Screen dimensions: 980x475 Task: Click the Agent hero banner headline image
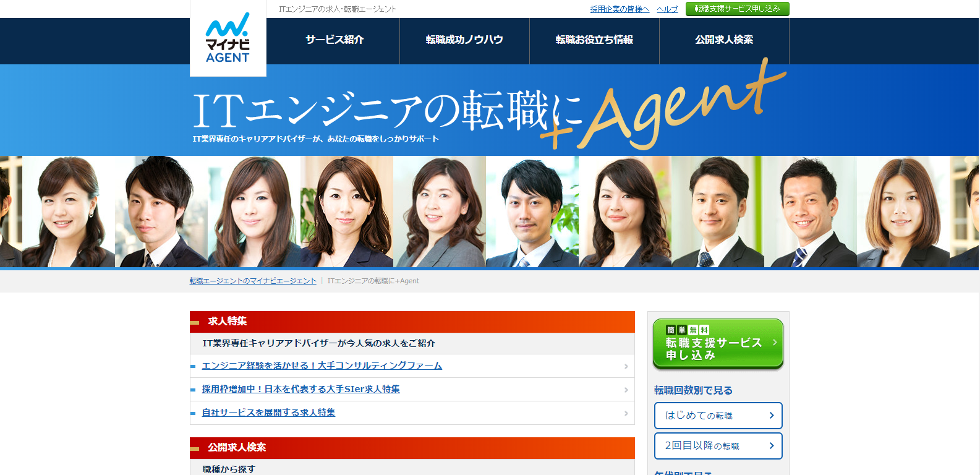tap(488, 111)
